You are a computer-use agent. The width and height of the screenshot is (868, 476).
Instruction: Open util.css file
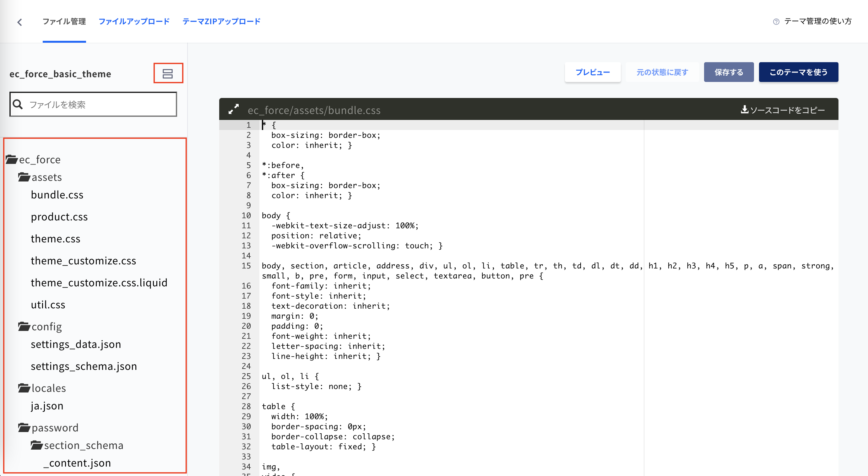48,305
